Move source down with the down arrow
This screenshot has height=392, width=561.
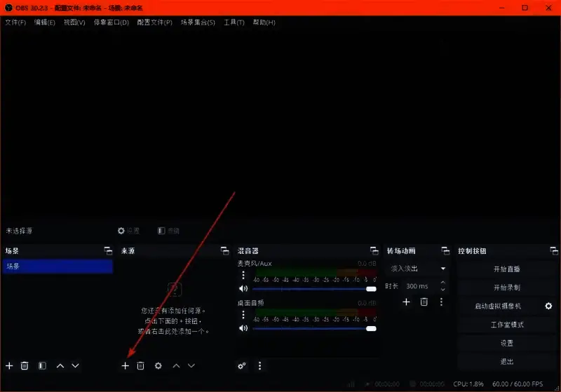(191, 365)
